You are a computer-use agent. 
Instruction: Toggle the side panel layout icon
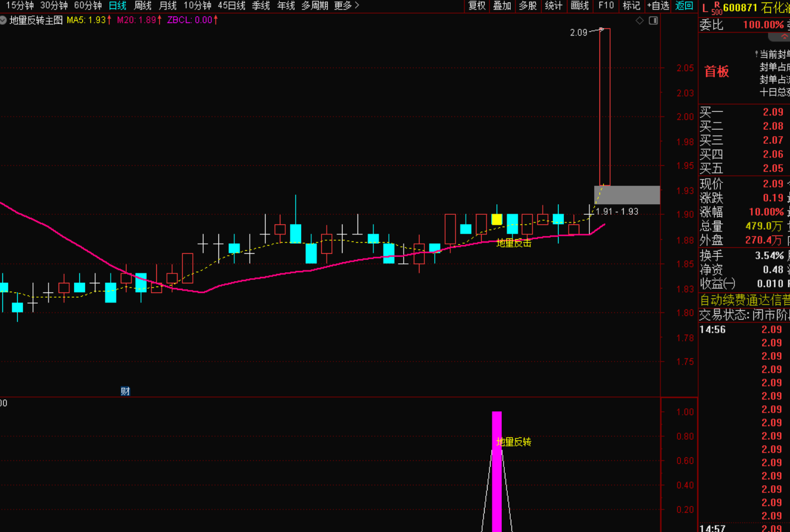pos(653,21)
